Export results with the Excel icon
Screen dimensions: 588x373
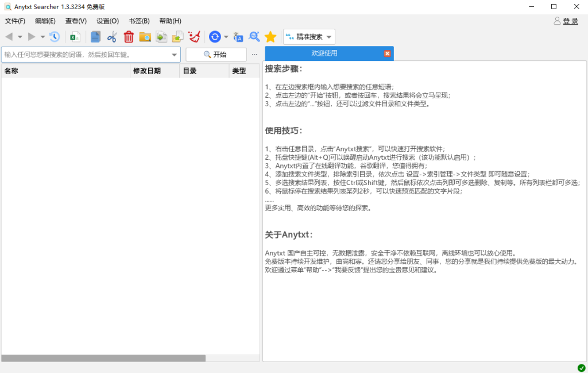tap(75, 37)
